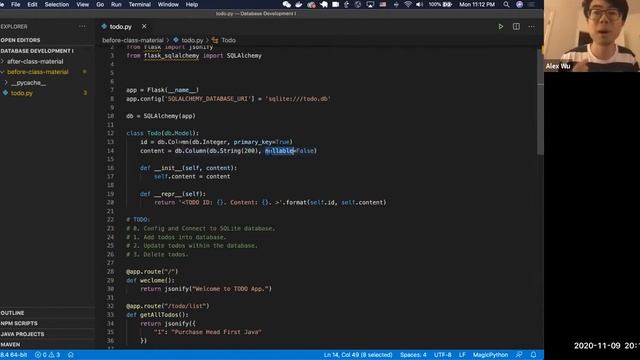Open Siri icon in menu bar

pyautogui.click(x=519, y=4)
